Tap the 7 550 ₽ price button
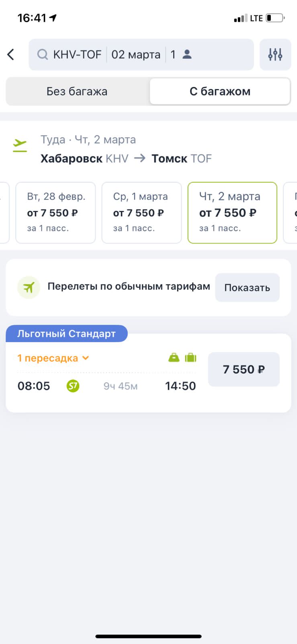The height and width of the screenshot is (644, 297). click(x=244, y=369)
